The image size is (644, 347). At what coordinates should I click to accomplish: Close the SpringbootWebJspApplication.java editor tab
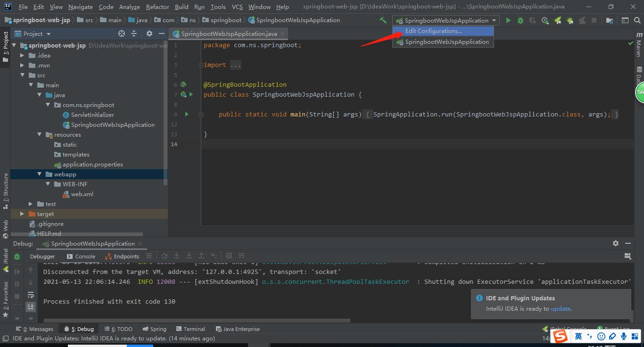[x=282, y=33]
